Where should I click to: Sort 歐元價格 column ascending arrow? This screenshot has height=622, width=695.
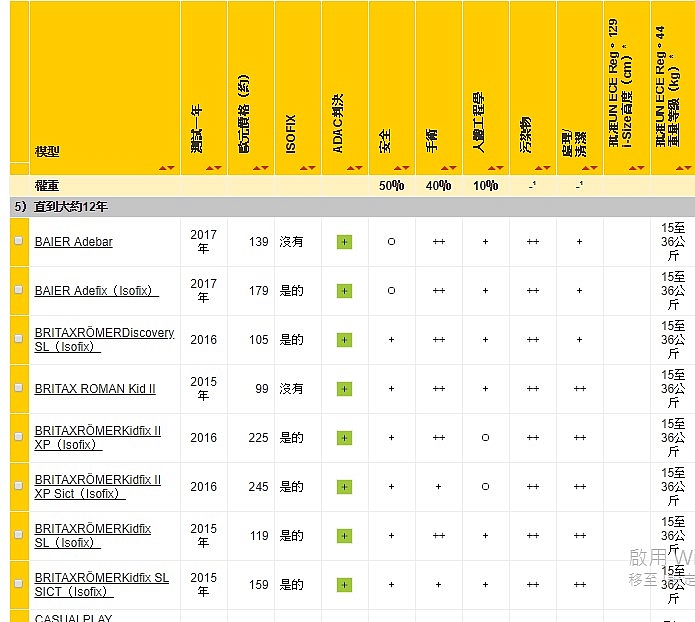click(x=257, y=168)
